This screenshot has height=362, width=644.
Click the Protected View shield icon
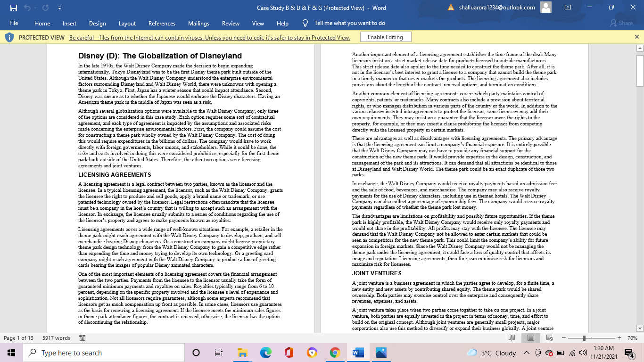point(9,37)
